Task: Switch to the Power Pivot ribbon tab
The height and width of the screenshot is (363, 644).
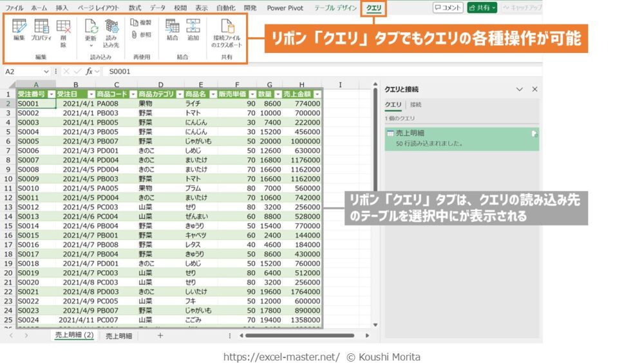Action: 285,8
